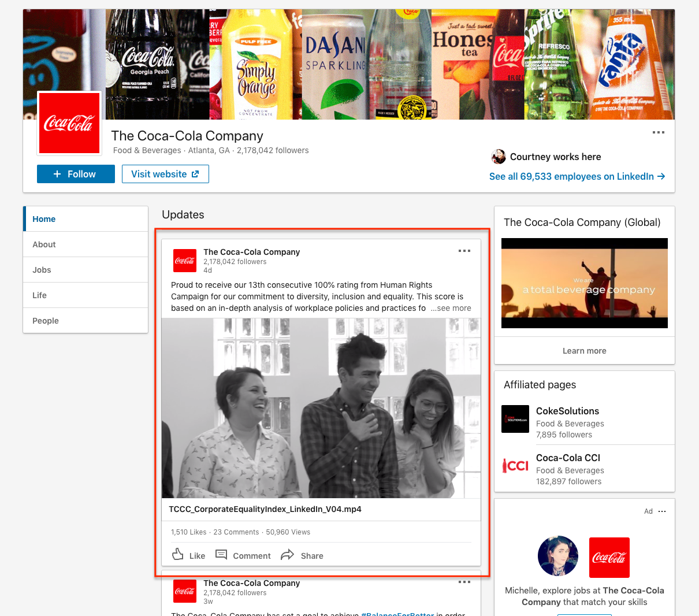Click company name on the 3w post
Viewport: 699px width, 616px height.
[x=252, y=583]
